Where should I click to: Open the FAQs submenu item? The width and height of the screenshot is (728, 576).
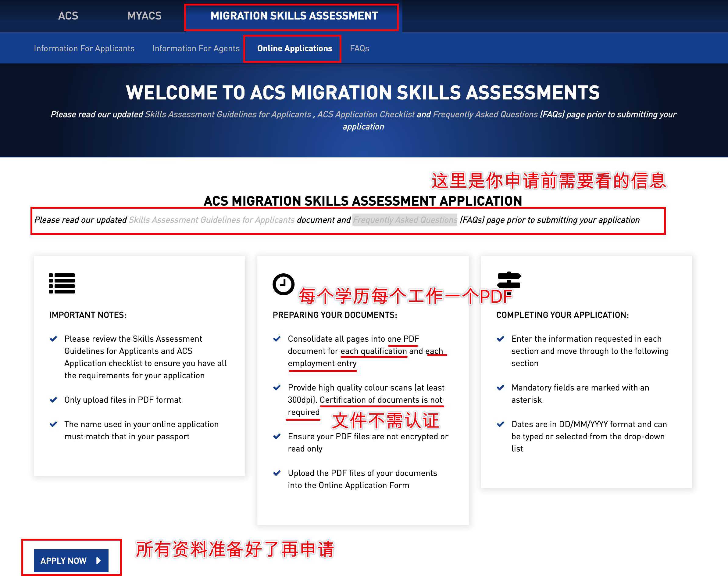359,49
